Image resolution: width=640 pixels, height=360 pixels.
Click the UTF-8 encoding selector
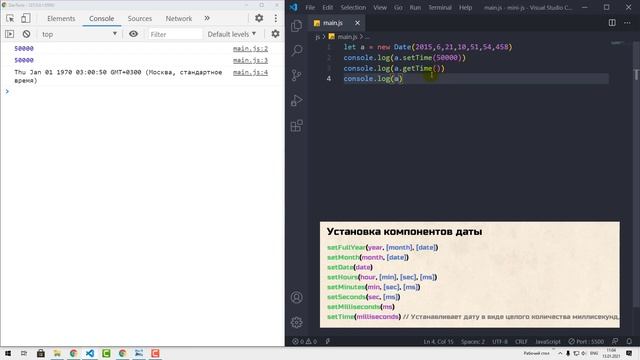coord(500,341)
